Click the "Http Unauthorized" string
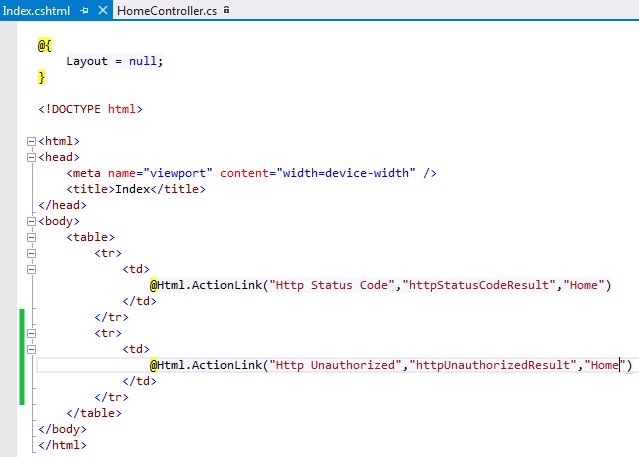This screenshot has height=457, width=639. 335,365
